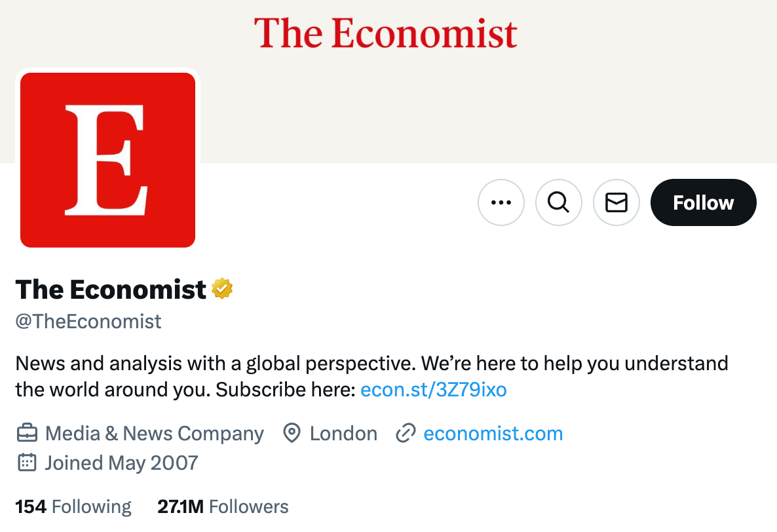Open the direct message envelope icon

click(616, 202)
